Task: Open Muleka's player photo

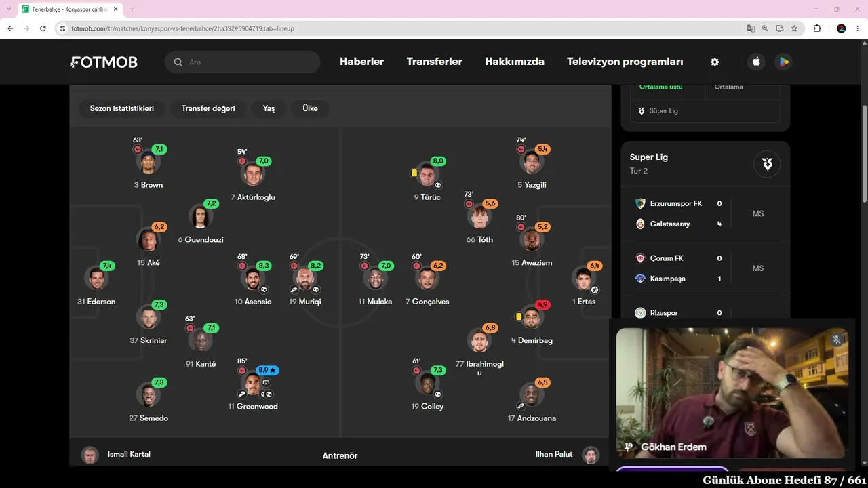Action: [x=375, y=279]
